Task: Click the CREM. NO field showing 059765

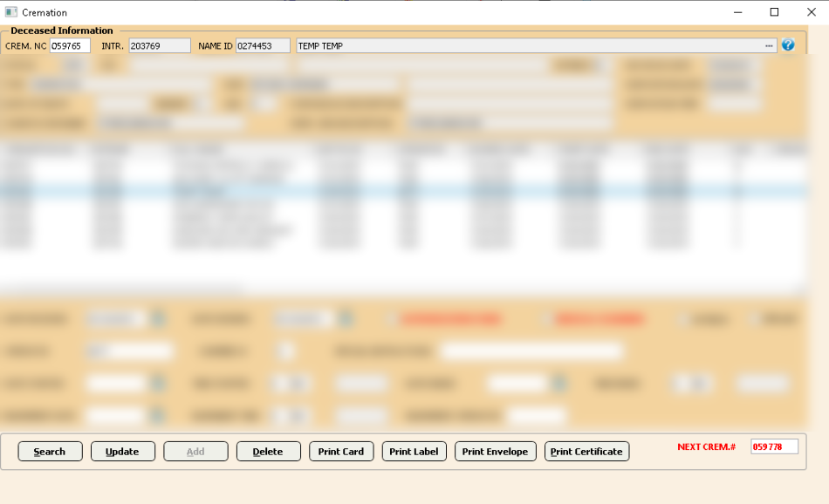Action: pos(70,46)
